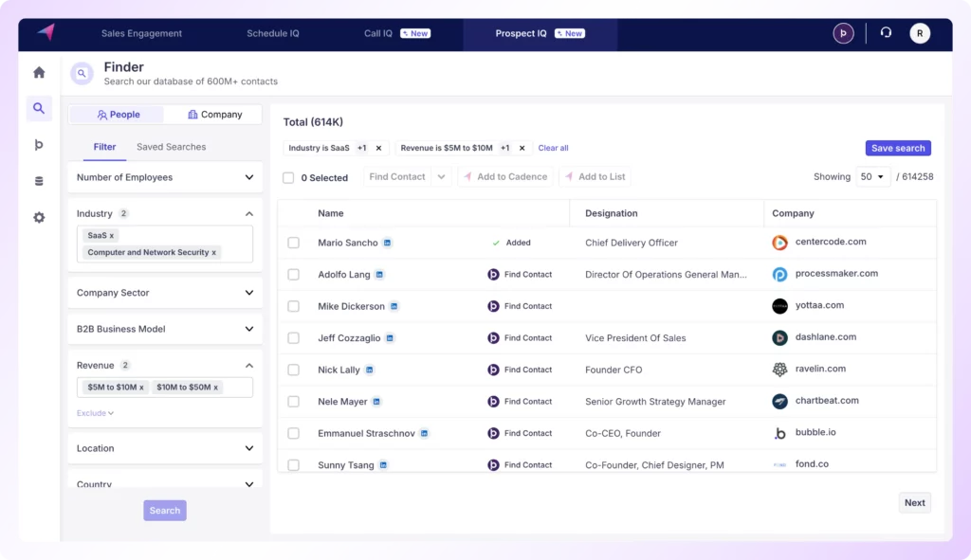This screenshot has height=560, width=971.
Task: Click the Save search button
Action: tap(898, 148)
